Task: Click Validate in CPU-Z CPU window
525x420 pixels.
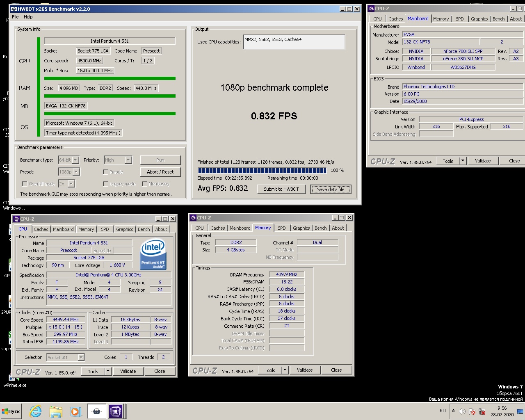Action: coord(128,371)
